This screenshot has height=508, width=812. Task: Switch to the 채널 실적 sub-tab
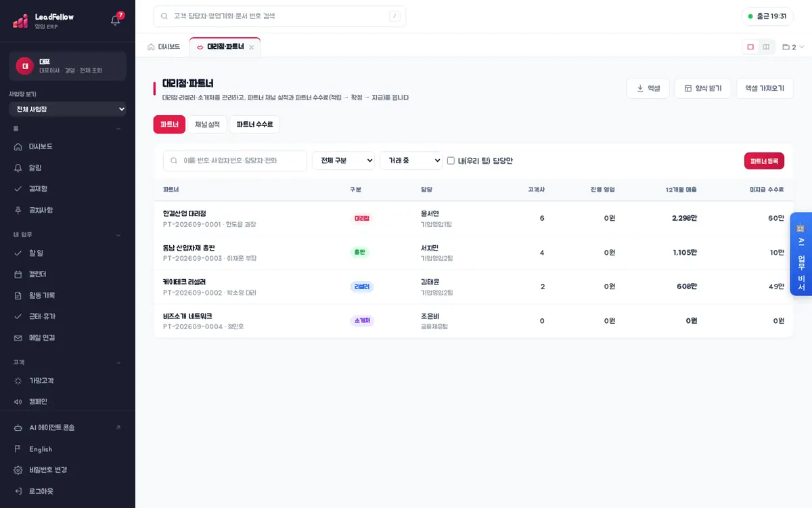tap(207, 125)
